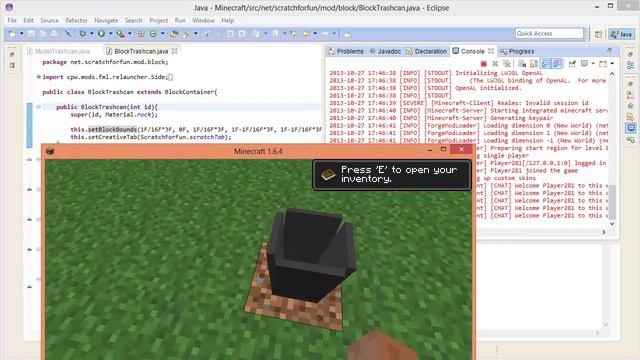Screen dimensions: 640x360
Task: Open Console icon in console toolbar
Action: coord(603,64)
